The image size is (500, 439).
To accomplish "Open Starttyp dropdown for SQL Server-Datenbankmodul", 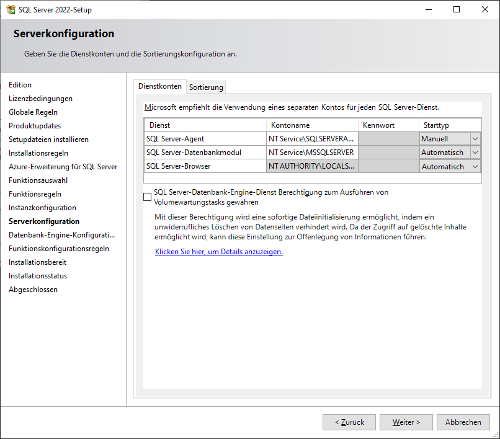I will coord(475,152).
